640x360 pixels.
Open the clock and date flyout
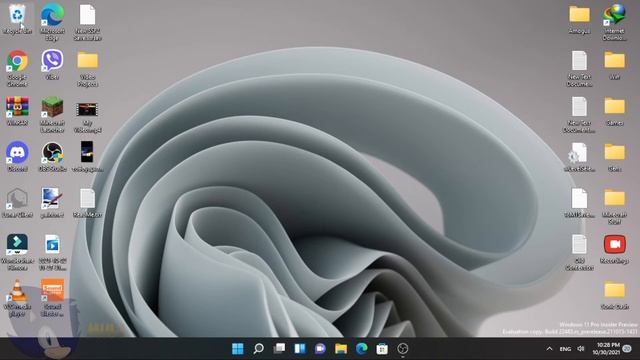[606, 349]
